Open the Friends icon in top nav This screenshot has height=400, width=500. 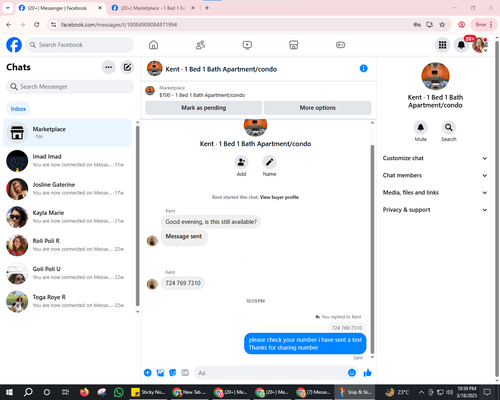pyautogui.click(x=200, y=45)
